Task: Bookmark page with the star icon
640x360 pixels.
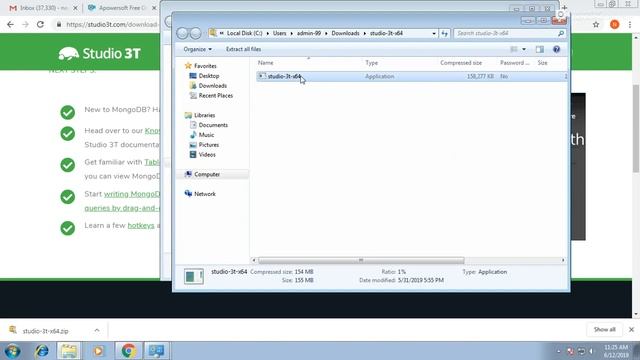Action: click(x=596, y=24)
